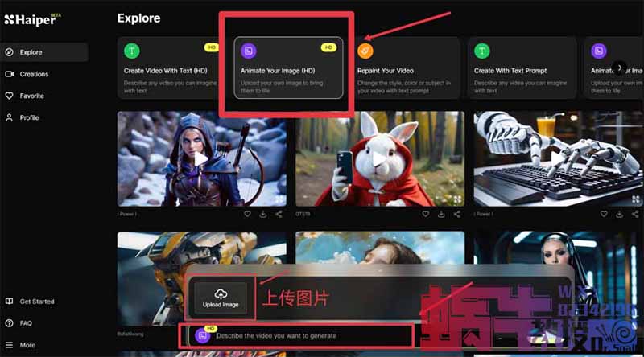Image resolution: width=644 pixels, height=357 pixels.
Task: Click the Profile person icon
Action: coord(10,117)
